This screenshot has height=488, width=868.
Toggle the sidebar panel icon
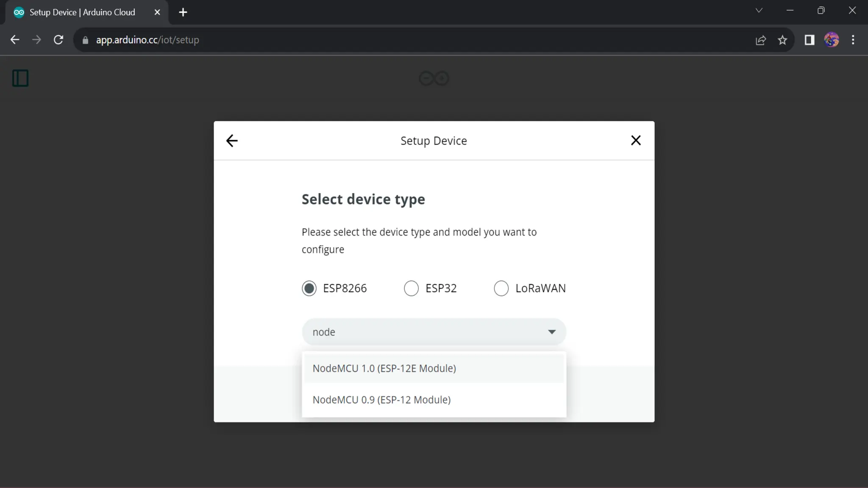click(x=20, y=78)
